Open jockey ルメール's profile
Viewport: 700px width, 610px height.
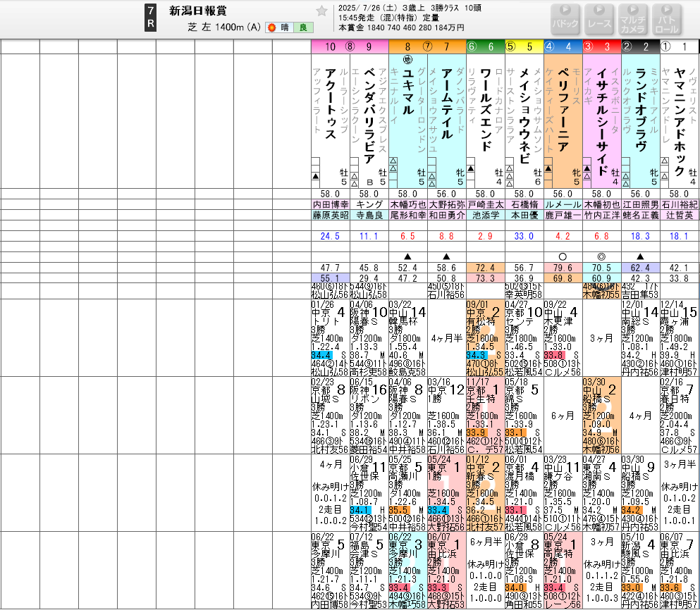(x=563, y=205)
